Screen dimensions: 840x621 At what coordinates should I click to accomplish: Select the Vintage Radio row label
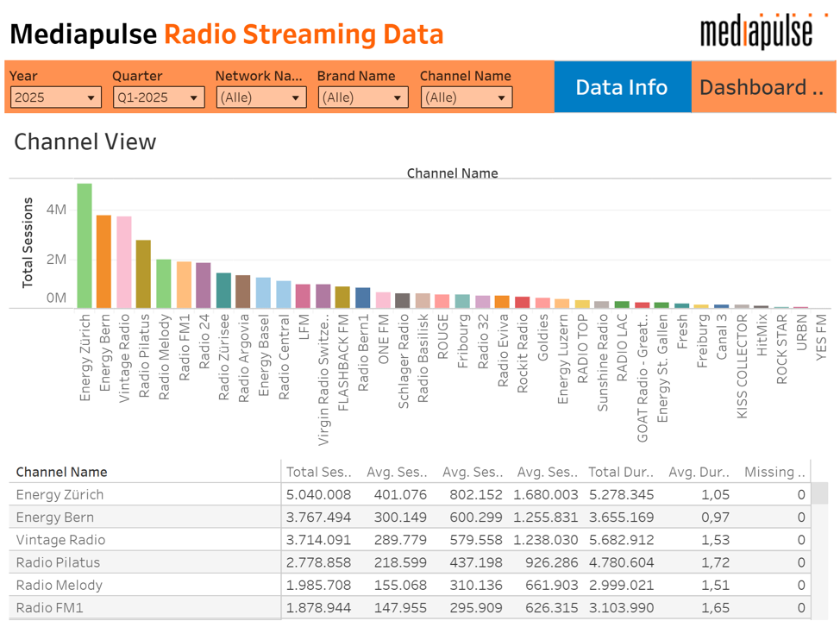(x=60, y=540)
